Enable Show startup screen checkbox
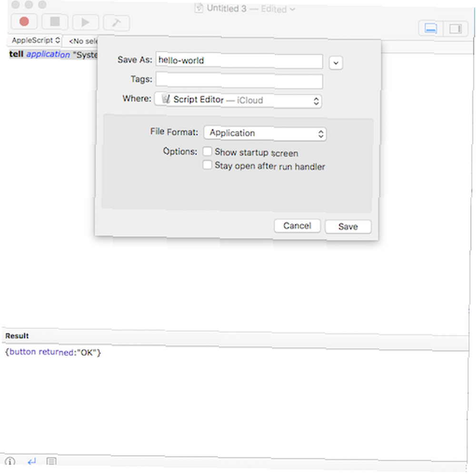The height and width of the screenshot is (474, 476). point(208,151)
